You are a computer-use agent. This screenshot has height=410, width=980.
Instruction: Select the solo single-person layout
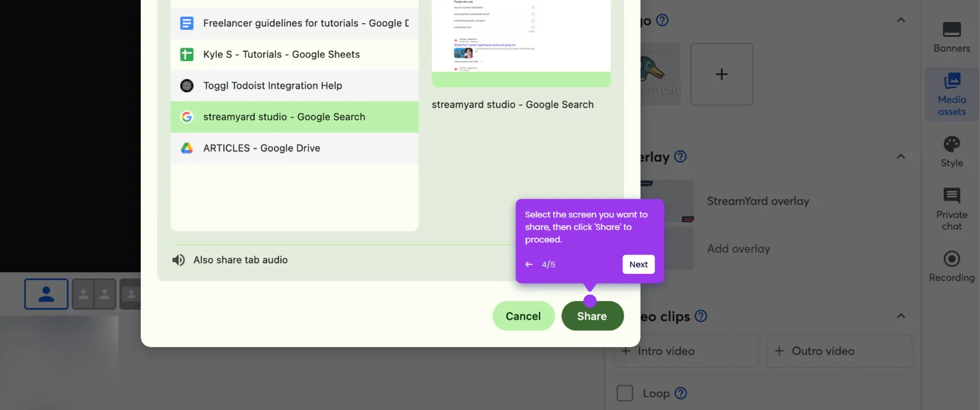(x=46, y=294)
